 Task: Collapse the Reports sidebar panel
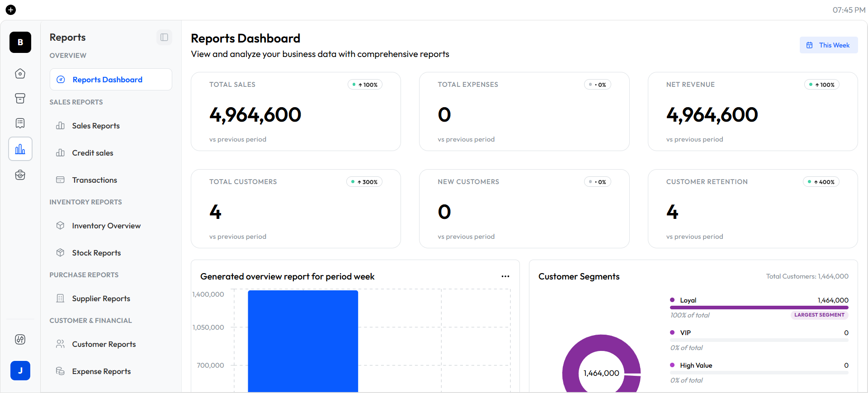pos(164,37)
